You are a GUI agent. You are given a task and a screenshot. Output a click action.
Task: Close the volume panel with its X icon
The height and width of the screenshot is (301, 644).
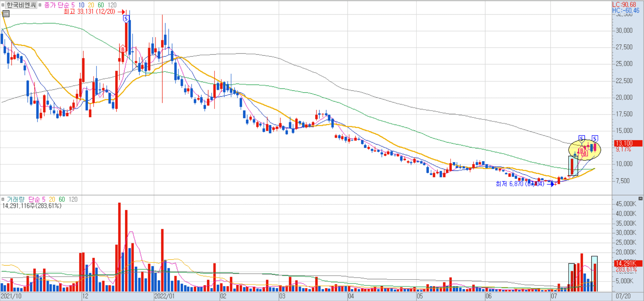pos(640,198)
